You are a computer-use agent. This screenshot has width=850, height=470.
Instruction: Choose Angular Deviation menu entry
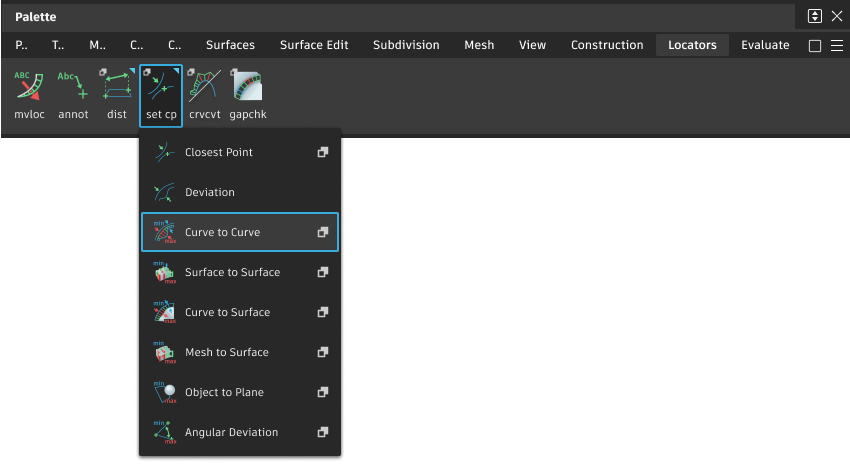[x=231, y=432]
